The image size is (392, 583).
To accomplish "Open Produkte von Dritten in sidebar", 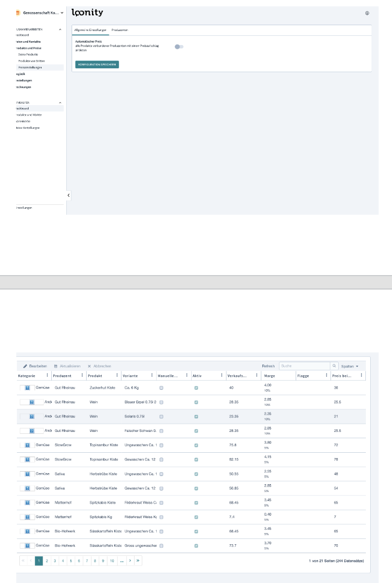I will pyautogui.click(x=30, y=61).
